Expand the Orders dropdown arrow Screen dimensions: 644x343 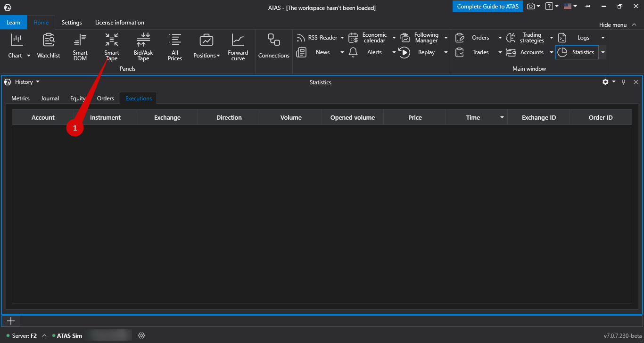pos(500,38)
